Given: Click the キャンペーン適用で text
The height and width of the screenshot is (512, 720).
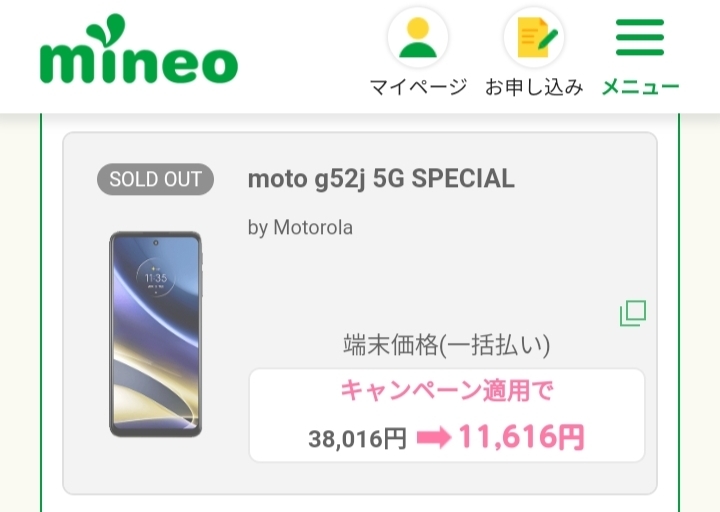Looking at the screenshot, I should point(446,391).
